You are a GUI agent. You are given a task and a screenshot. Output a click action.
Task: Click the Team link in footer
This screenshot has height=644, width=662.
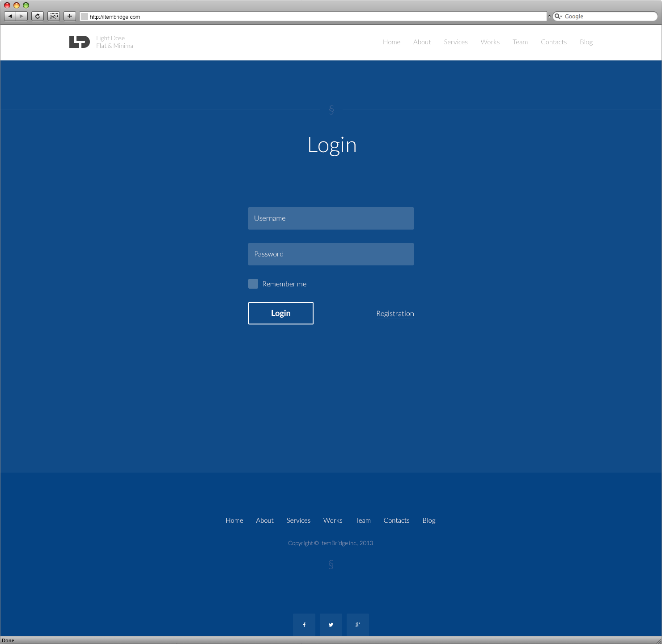tap(363, 520)
